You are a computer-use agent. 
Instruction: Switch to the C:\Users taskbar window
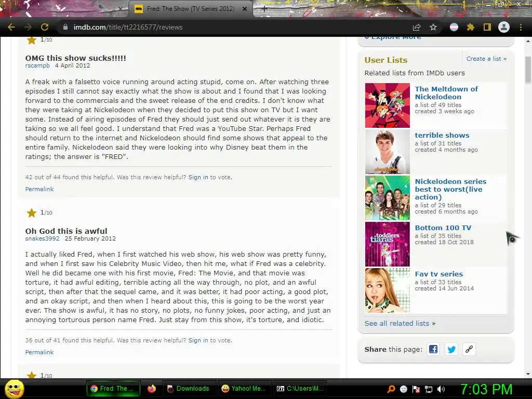coord(300,389)
